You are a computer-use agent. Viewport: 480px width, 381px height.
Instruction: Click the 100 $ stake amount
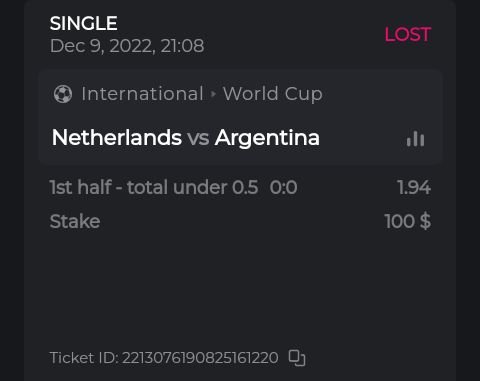pos(407,221)
